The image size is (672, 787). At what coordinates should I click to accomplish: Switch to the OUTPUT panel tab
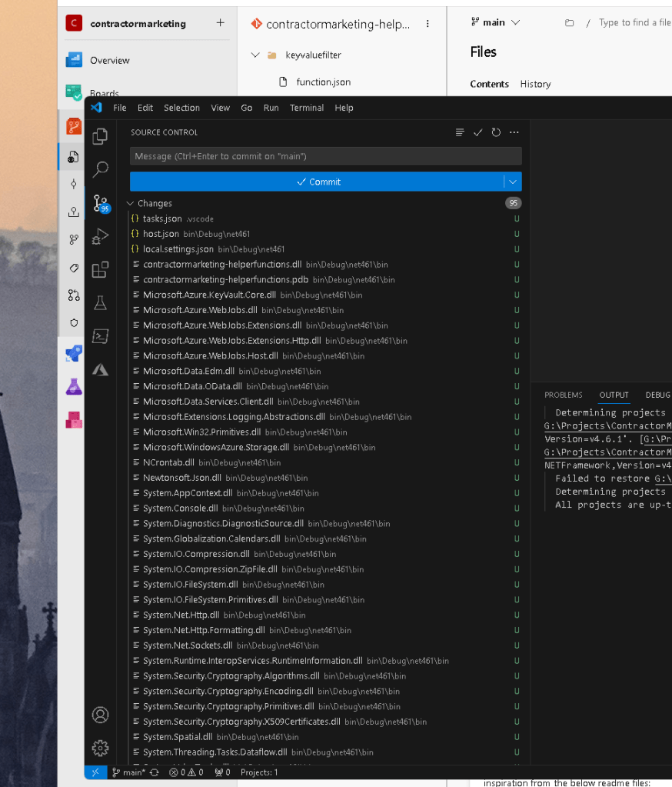click(614, 395)
